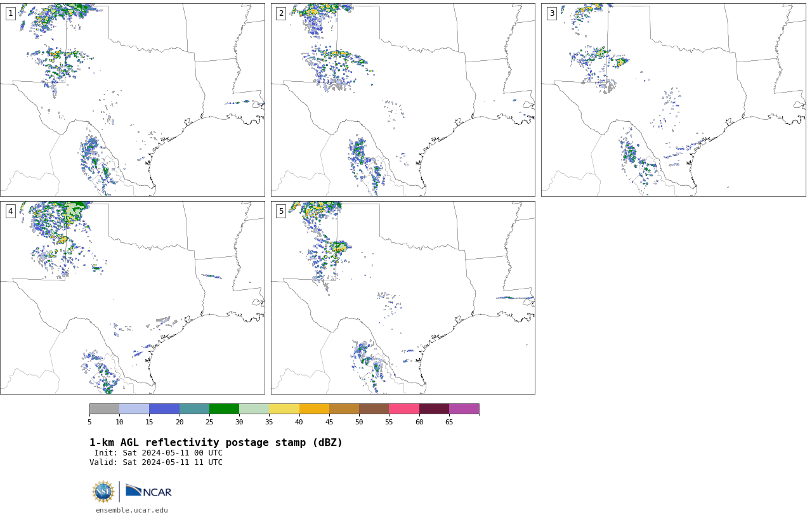Click the colorbar tick label 20
Screen dimensions: 812x517
[x=180, y=422]
